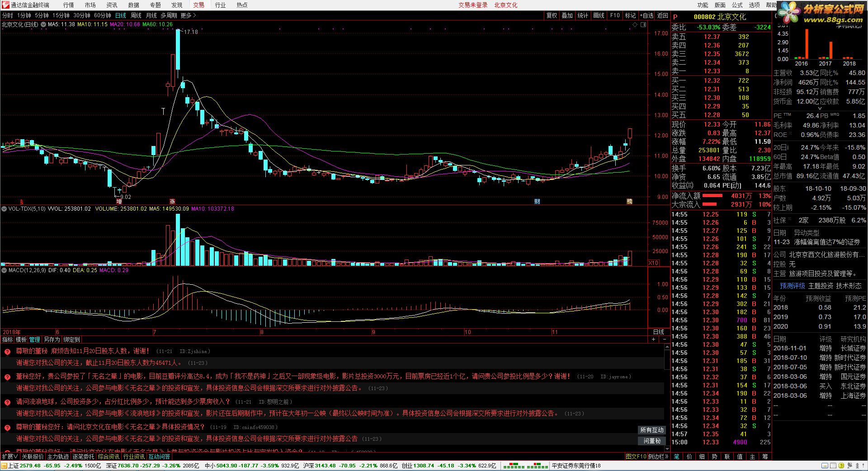Viewport: 868px width, 471px height.
Task: Click the first status bar keyboard icon
Action: pyautogui.click(x=825, y=466)
